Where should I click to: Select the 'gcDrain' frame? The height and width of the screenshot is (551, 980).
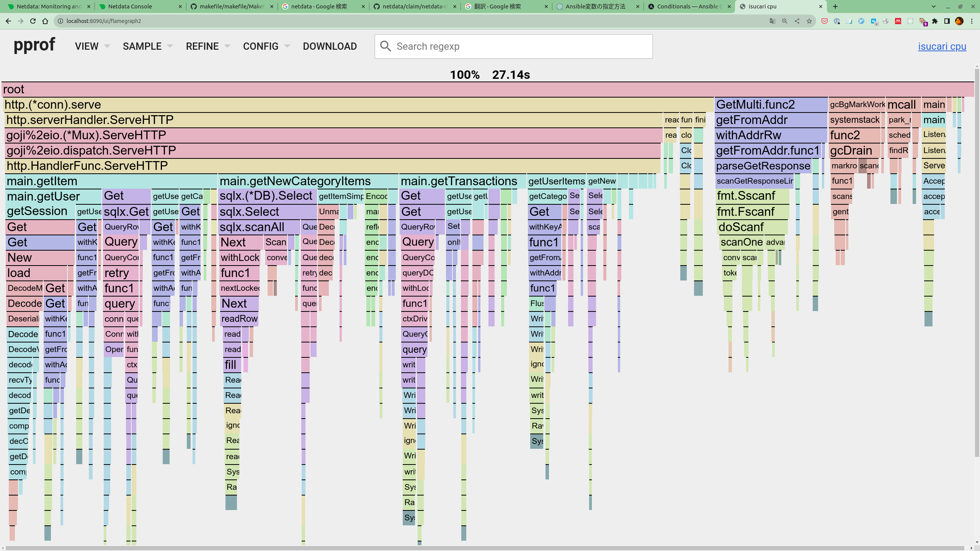point(855,150)
